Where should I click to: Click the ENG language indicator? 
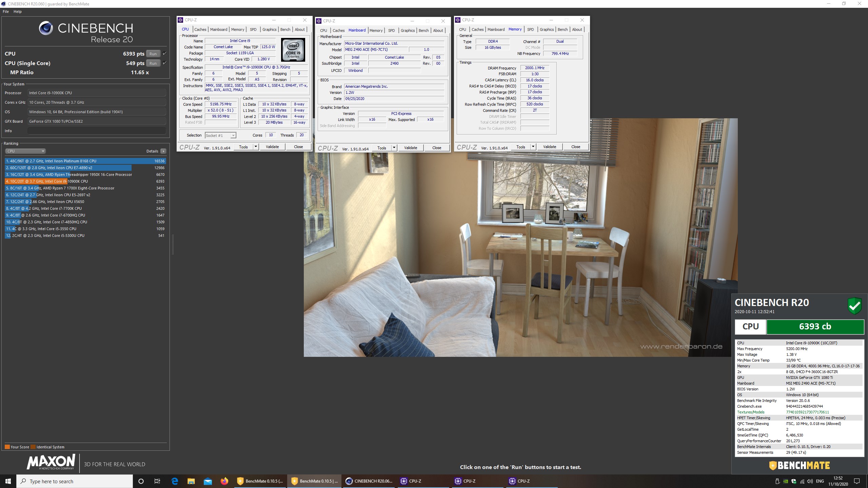tap(820, 481)
